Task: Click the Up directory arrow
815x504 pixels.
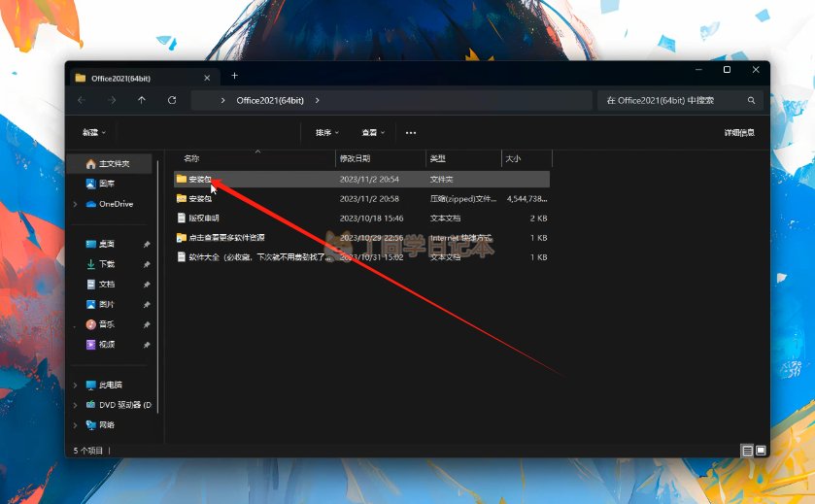Action: pos(142,100)
